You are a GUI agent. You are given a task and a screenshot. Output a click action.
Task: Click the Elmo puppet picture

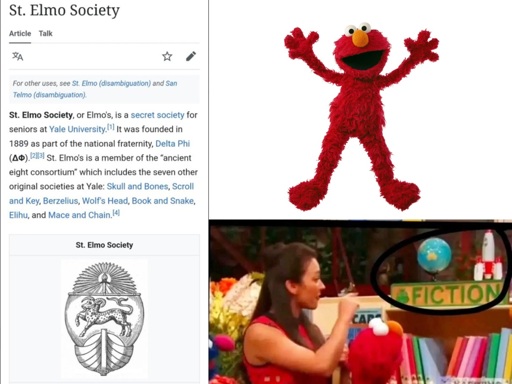click(x=362, y=117)
